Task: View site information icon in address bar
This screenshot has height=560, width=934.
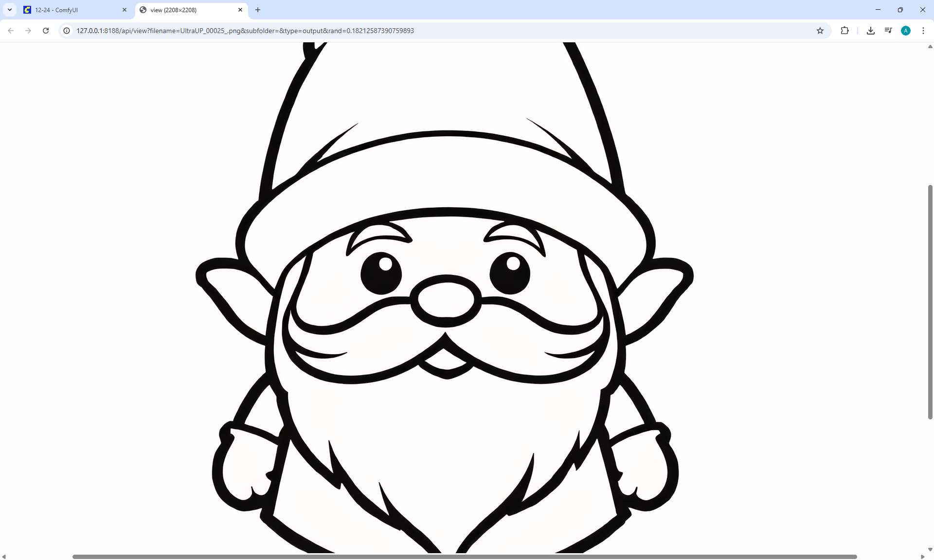Action: (67, 31)
